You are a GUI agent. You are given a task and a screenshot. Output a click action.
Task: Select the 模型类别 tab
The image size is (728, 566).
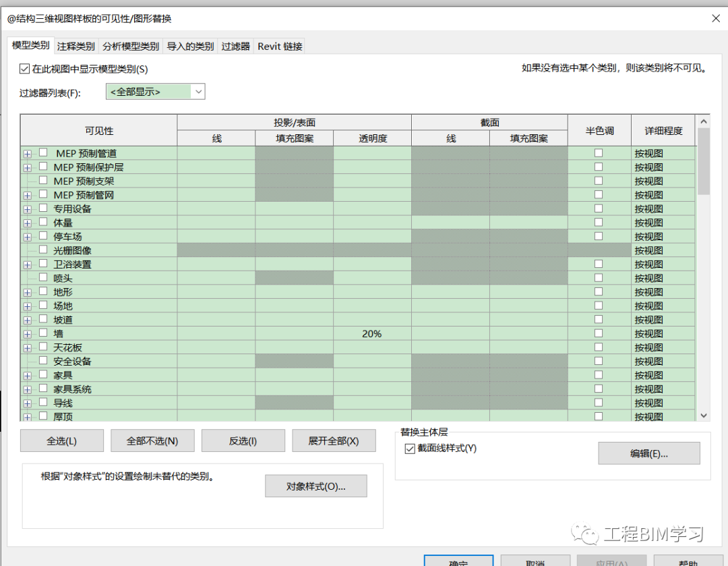click(x=30, y=45)
